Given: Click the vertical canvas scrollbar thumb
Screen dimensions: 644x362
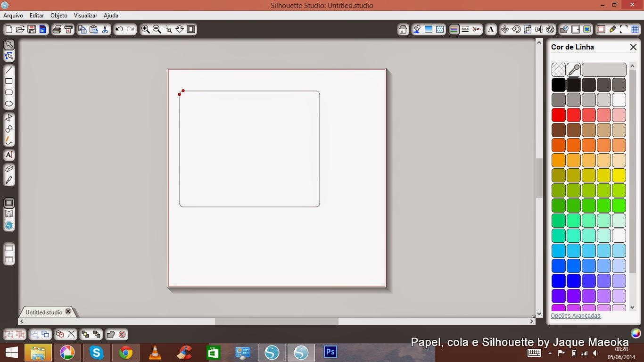Looking at the screenshot, I should coord(539,178).
